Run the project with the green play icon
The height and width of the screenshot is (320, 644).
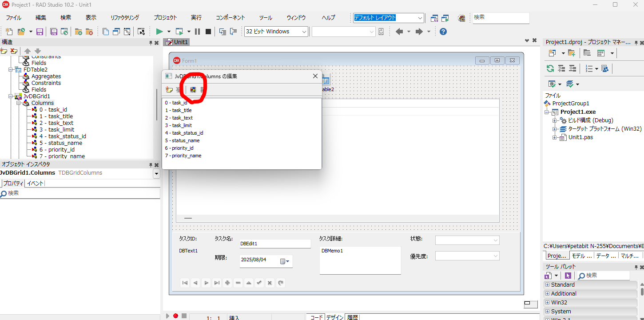[159, 31]
